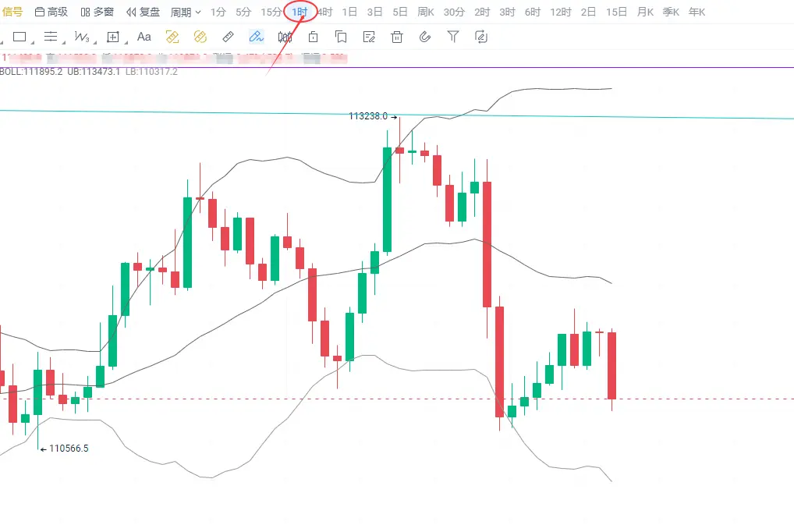Viewport: 794px width, 532px height.
Task: Toggle the blue brush drawing tool
Action: point(257,37)
